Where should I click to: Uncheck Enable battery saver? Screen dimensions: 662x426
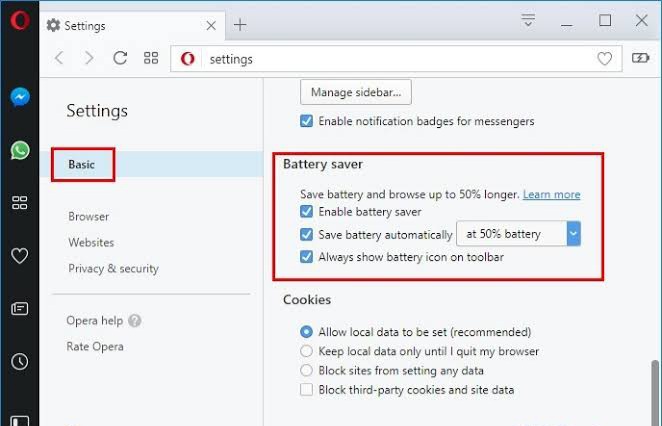tap(307, 212)
